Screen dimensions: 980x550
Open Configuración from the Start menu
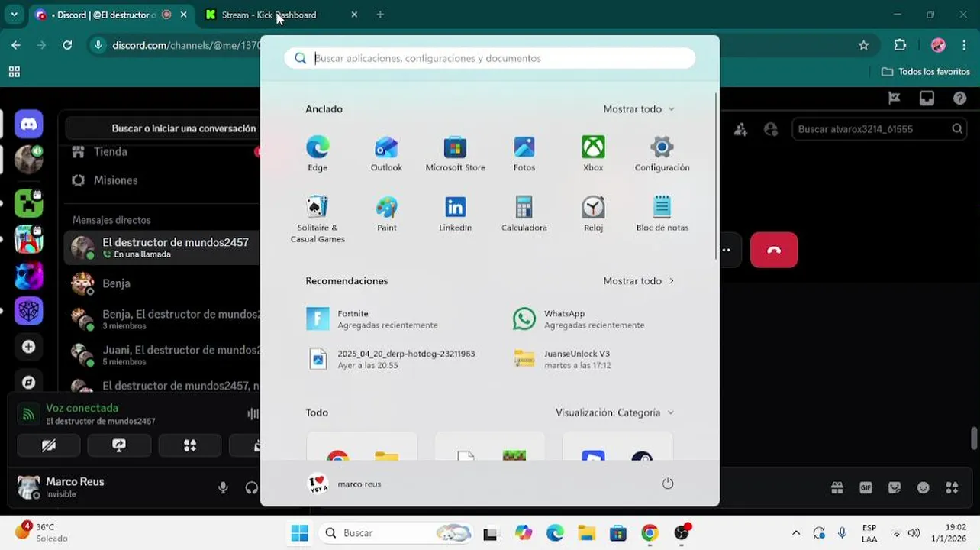point(662,153)
